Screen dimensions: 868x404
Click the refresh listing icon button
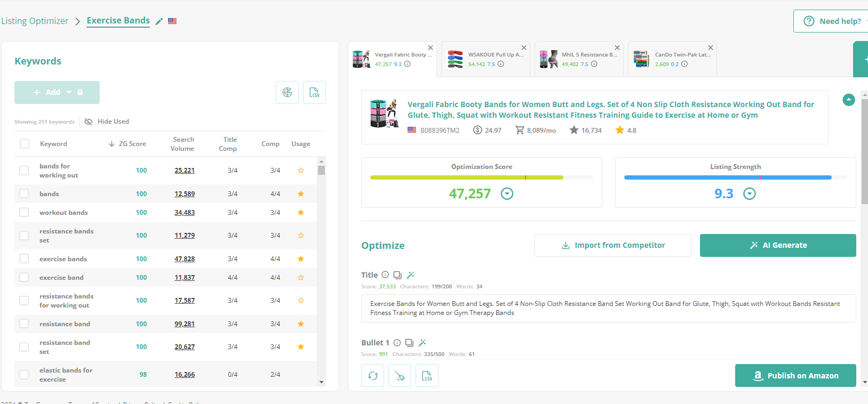tap(373, 376)
